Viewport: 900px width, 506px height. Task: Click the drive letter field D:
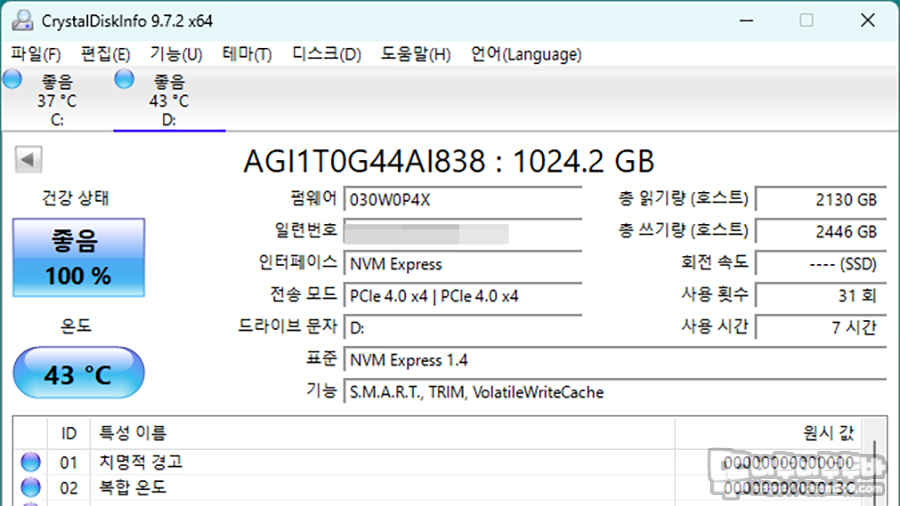[x=463, y=328]
